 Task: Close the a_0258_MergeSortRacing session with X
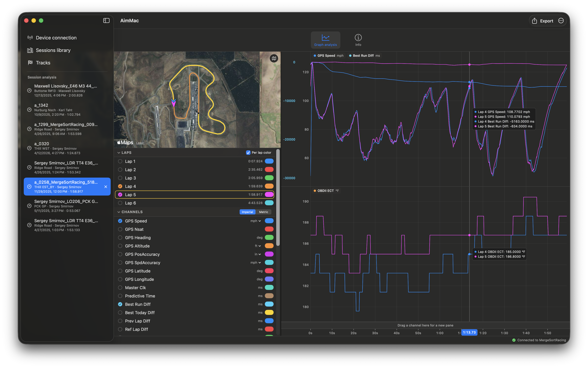click(x=106, y=187)
